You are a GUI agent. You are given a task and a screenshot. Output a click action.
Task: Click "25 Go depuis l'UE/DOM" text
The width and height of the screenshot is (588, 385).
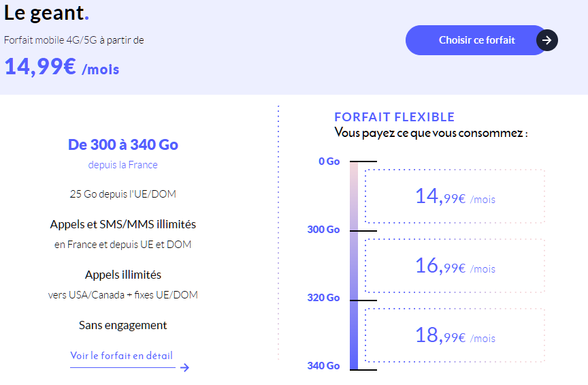123,194
